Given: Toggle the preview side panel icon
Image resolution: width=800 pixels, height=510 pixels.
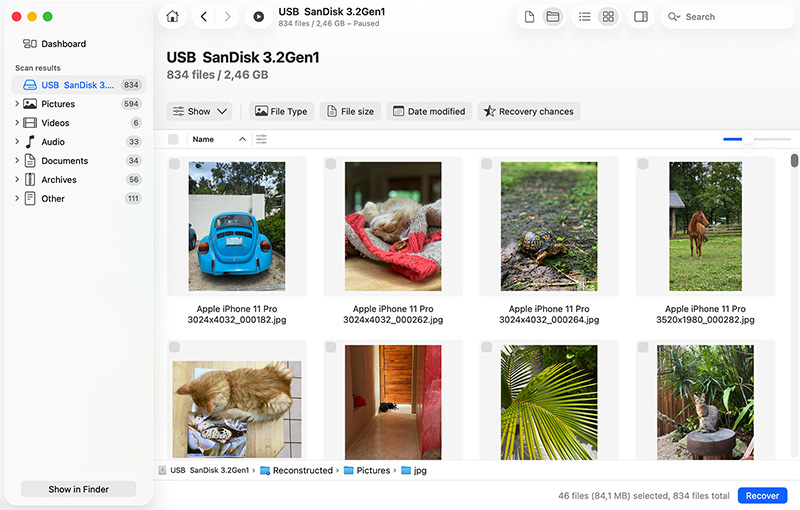Looking at the screenshot, I should pyautogui.click(x=641, y=17).
